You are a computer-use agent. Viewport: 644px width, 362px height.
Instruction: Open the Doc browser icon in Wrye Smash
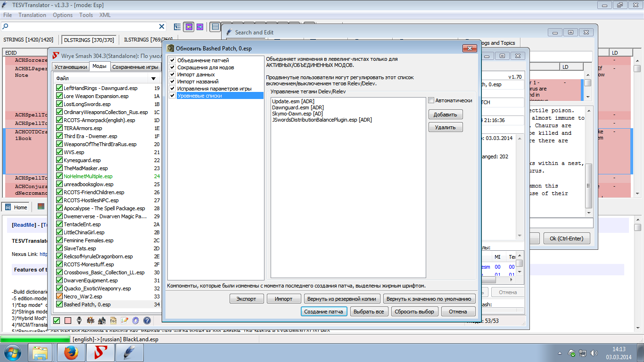coord(113,321)
